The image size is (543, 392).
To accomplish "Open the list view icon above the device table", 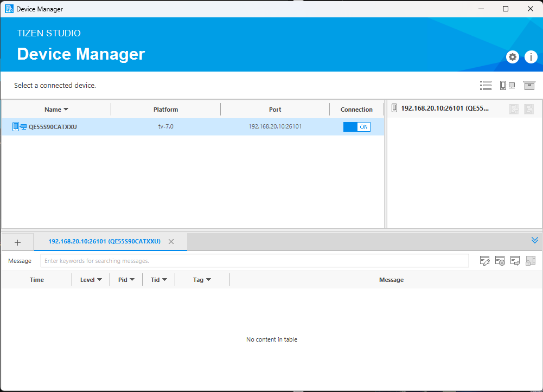I will click(485, 85).
